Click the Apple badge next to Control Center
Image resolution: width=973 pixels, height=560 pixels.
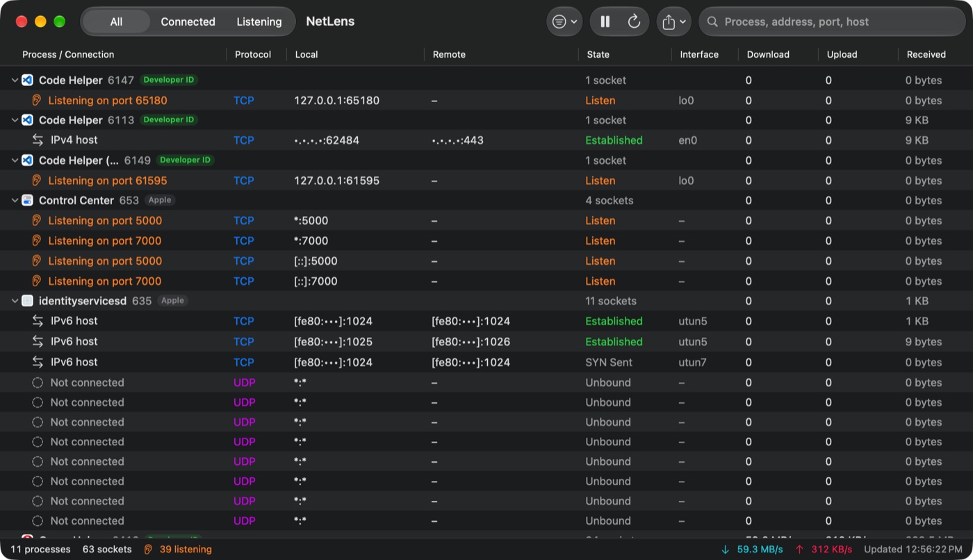[x=160, y=200]
